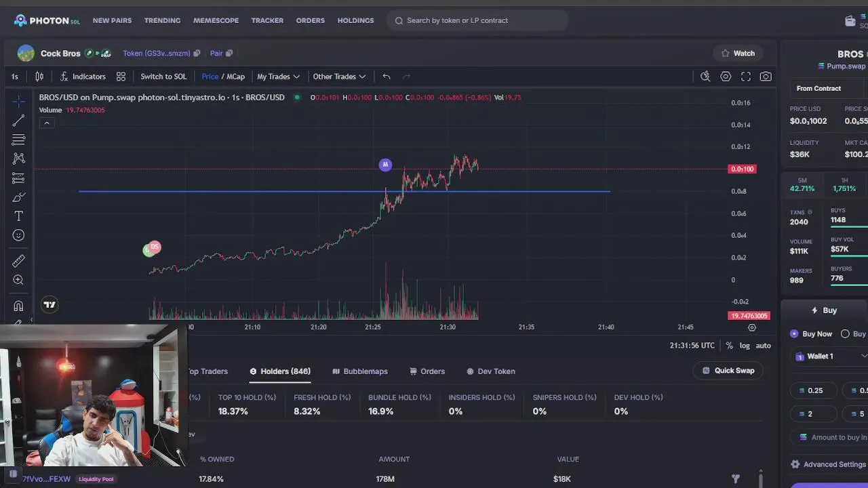Viewport: 868px width, 488px height.
Task: Open indicator templates grid
Action: pos(121,77)
